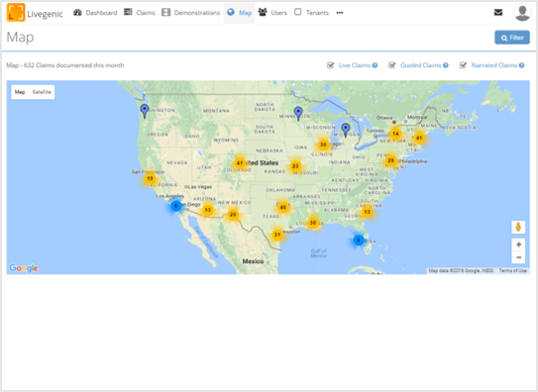Toggle the Guided Claims checkbox
The image size is (538, 392).
(x=391, y=65)
